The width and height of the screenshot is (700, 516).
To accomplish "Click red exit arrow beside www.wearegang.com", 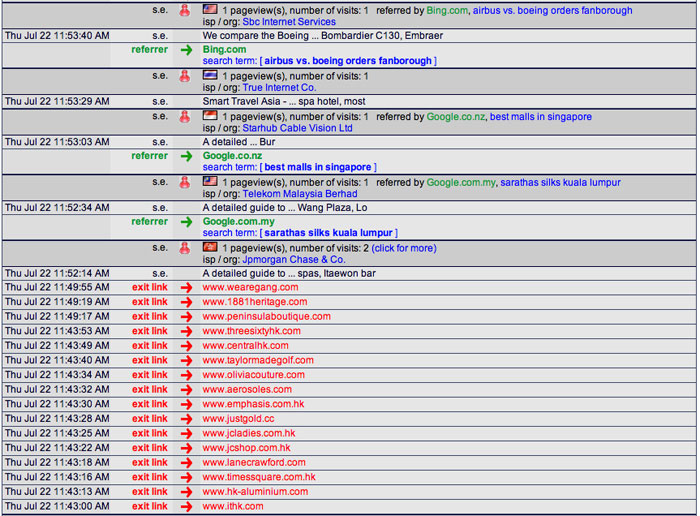I will [186, 287].
